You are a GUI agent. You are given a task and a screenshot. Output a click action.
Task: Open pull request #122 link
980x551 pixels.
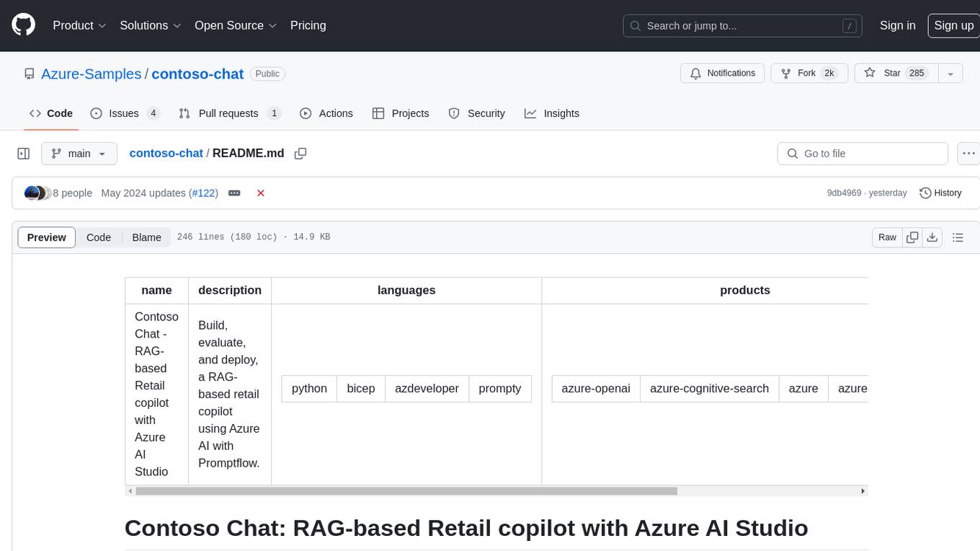pyautogui.click(x=203, y=193)
